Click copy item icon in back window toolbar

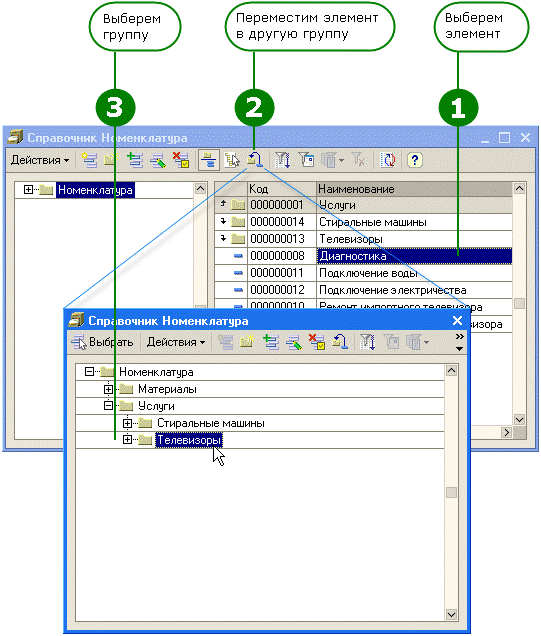(x=135, y=160)
